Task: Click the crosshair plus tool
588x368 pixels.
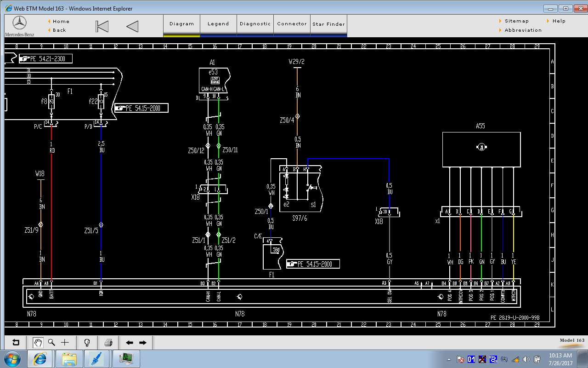Action: click(65, 342)
